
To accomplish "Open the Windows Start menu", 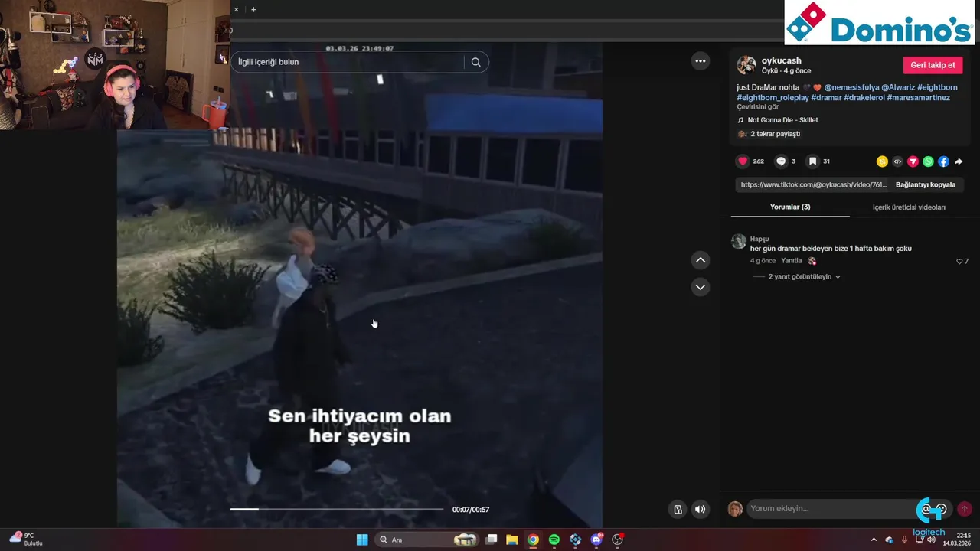I will 362,540.
